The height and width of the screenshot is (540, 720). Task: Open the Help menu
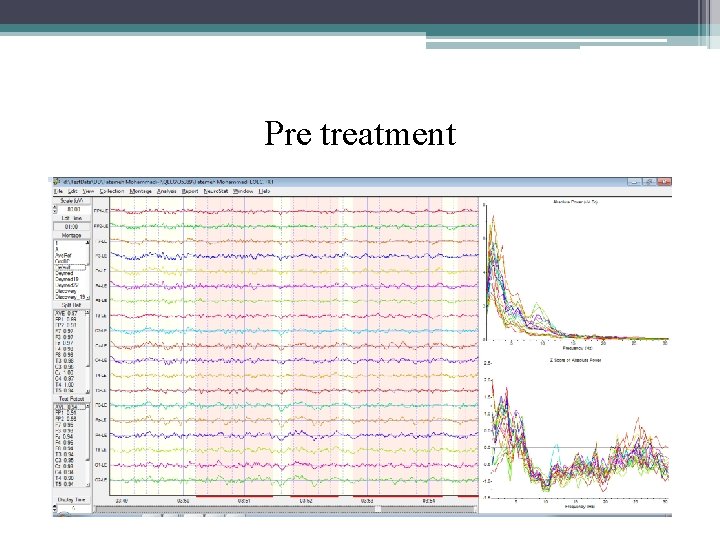pos(264,191)
